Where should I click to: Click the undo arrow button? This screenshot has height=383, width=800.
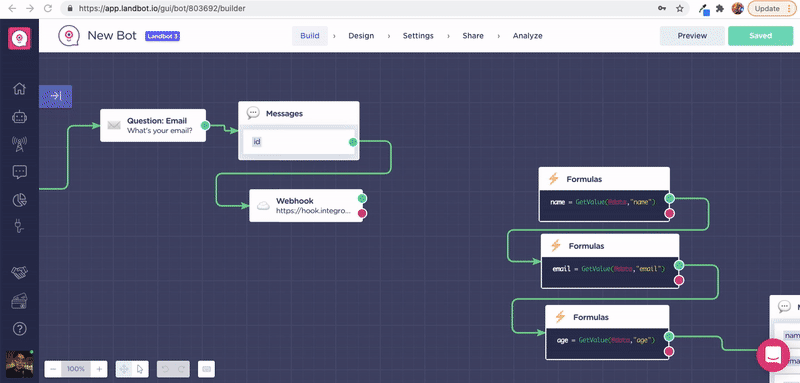(165, 369)
